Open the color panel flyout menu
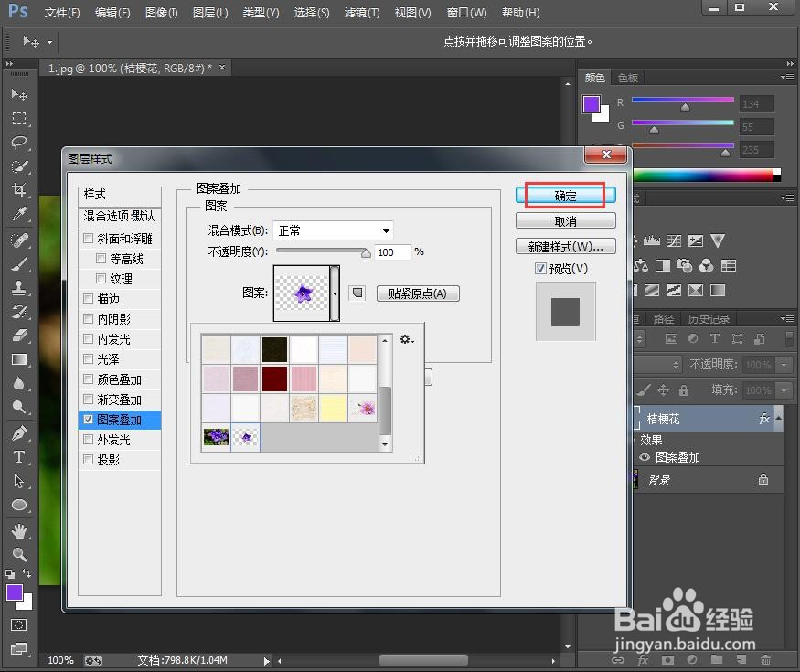Viewport: 800px width, 672px height. point(787,77)
